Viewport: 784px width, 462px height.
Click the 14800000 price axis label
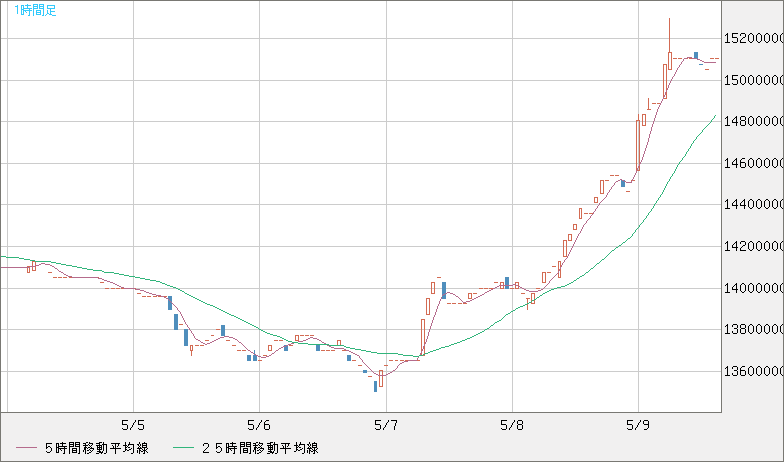(754, 122)
